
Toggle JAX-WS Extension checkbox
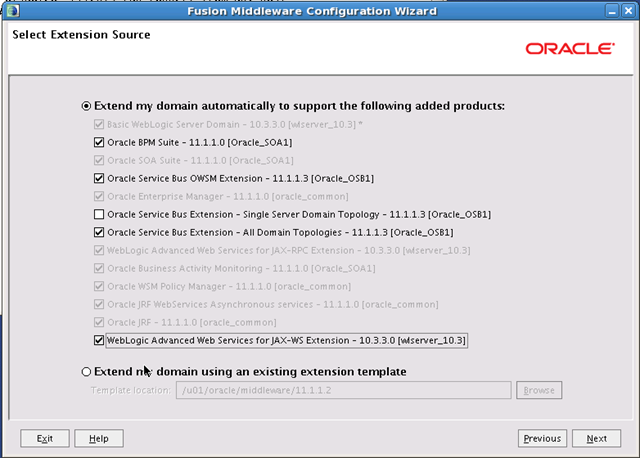(99, 340)
